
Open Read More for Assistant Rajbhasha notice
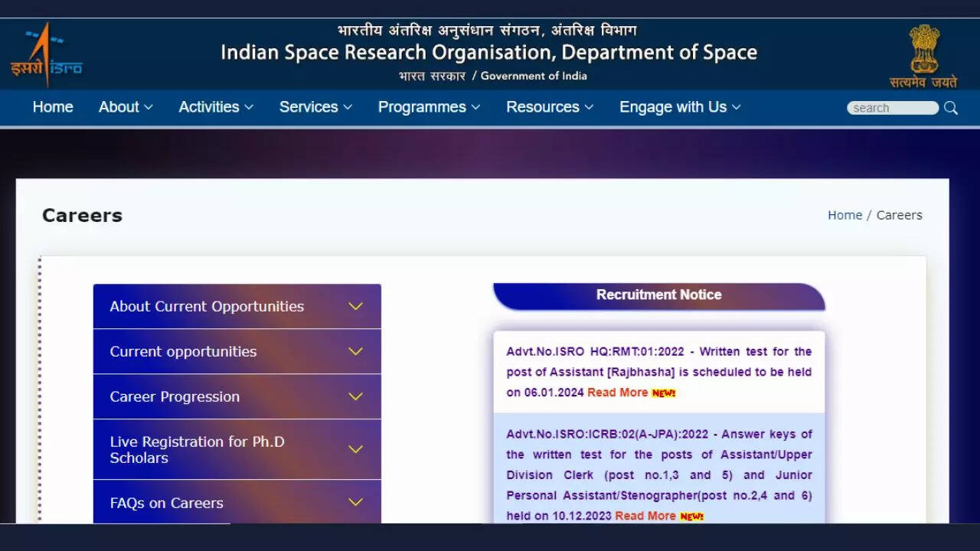(617, 393)
